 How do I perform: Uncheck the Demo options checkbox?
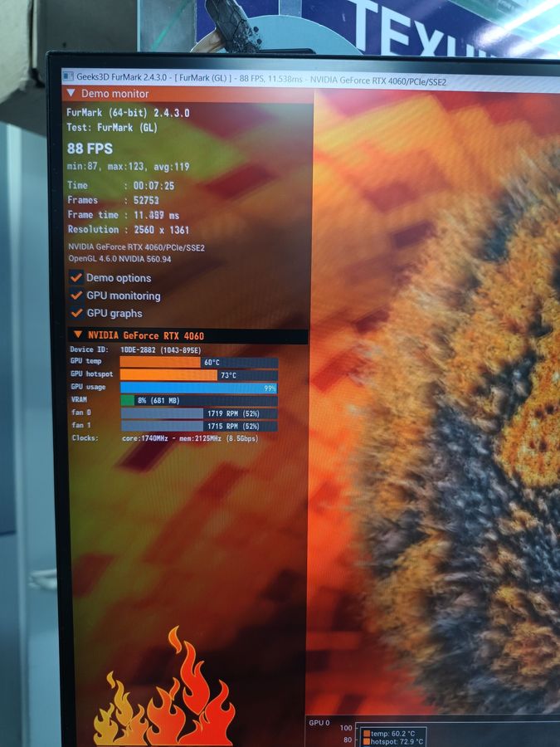click(x=76, y=278)
